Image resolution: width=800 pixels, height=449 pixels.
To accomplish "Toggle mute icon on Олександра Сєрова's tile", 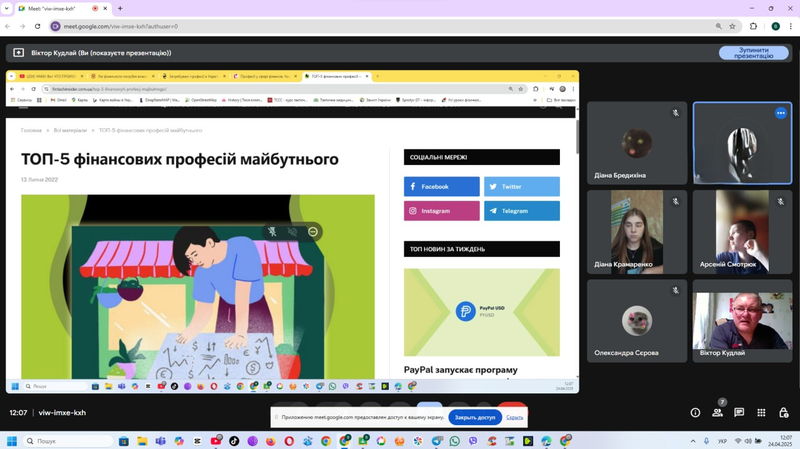I will 676,290.
